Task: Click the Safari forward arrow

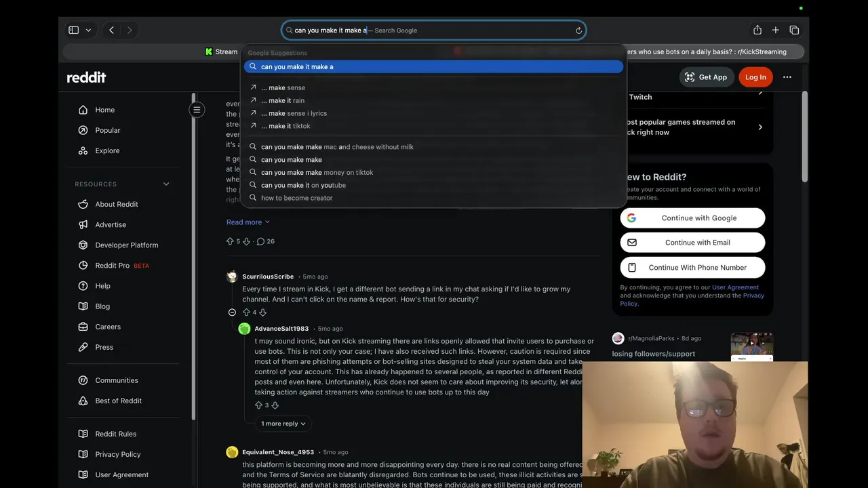Action: 129,30
